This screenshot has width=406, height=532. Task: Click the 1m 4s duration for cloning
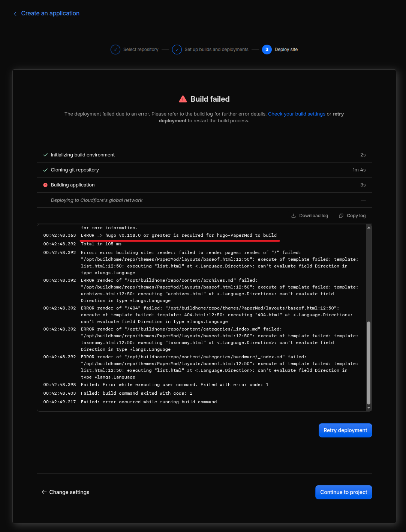(x=359, y=170)
